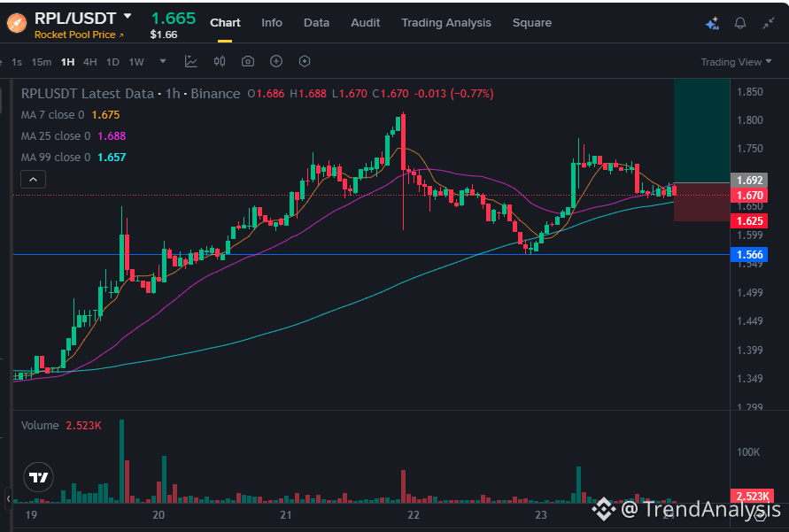Open price alert bell icon
789x532 pixels.
click(739, 23)
